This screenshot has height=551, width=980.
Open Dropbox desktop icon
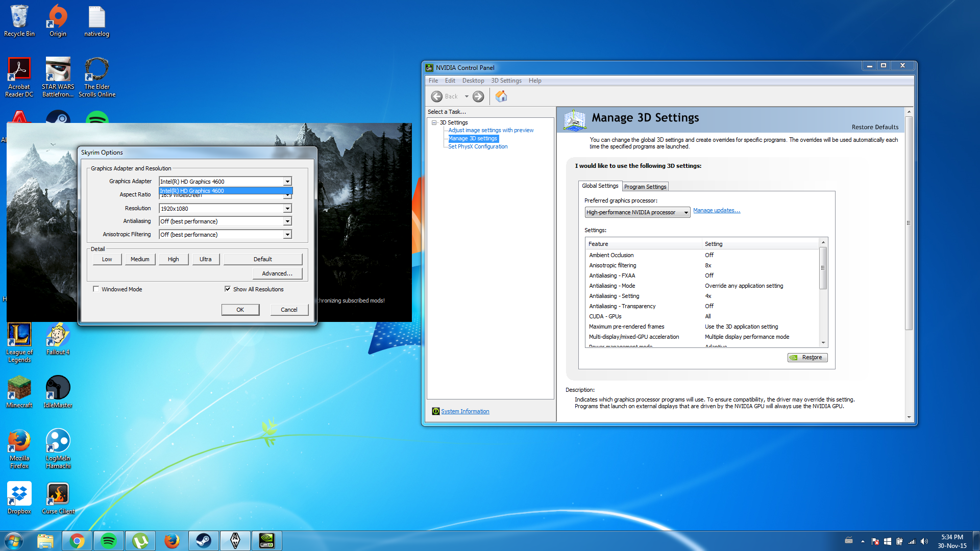[x=19, y=498]
